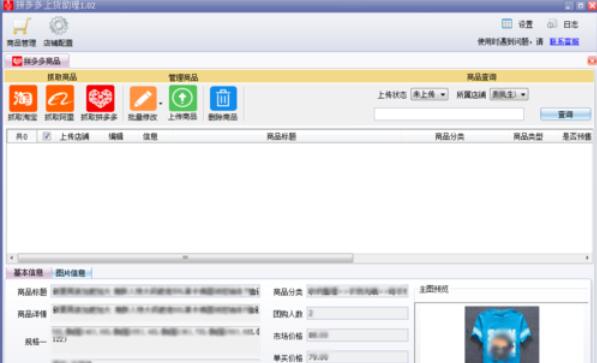Open the 所属店铺 dropdown
Viewport: 597px width, 363px height.
pyautogui.click(x=509, y=94)
